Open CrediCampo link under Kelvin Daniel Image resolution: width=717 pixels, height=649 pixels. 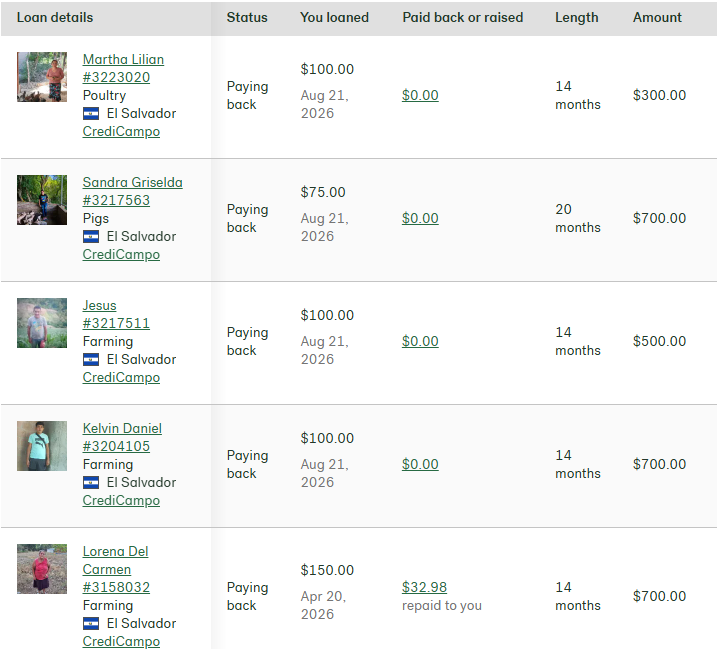[121, 501]
